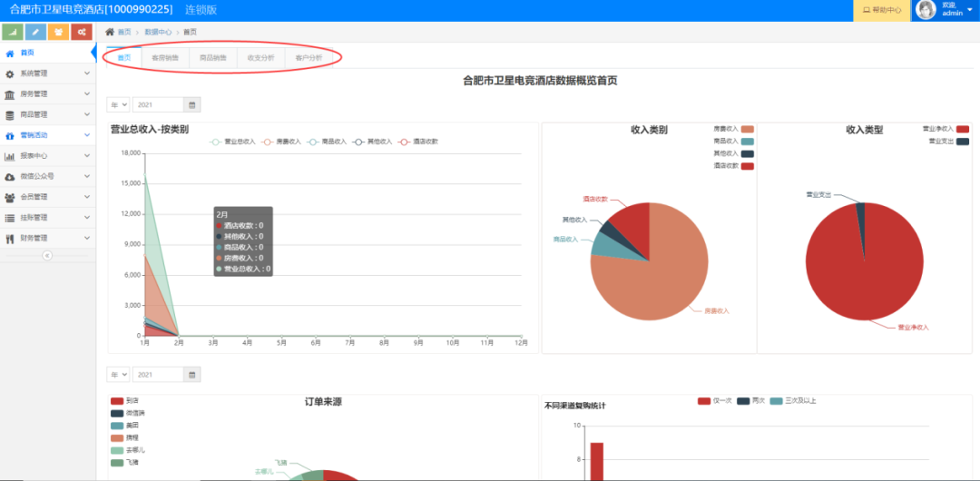Switch to the 客户分析 tab
The height and width of the screenshot is (481, 980).
click(309, 57)
